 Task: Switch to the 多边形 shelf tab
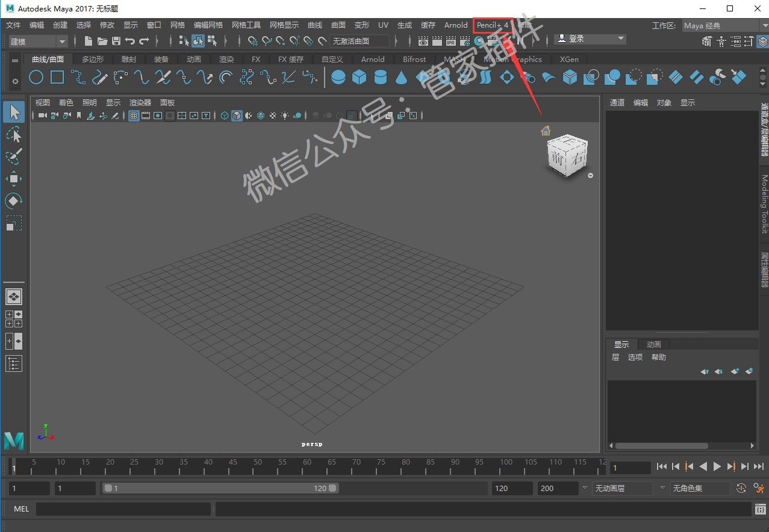pos(93,60)
